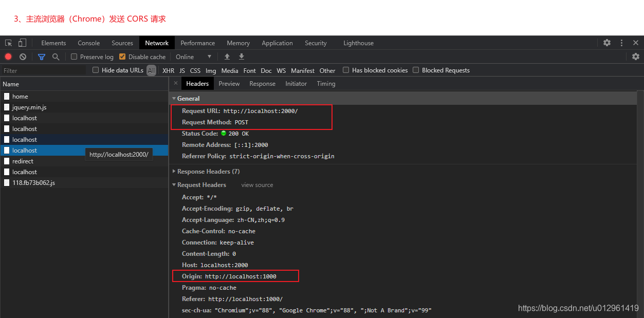Switch to the Preview detail tab
The width and height of the screenshot is (644, 318).
[229, 84]
